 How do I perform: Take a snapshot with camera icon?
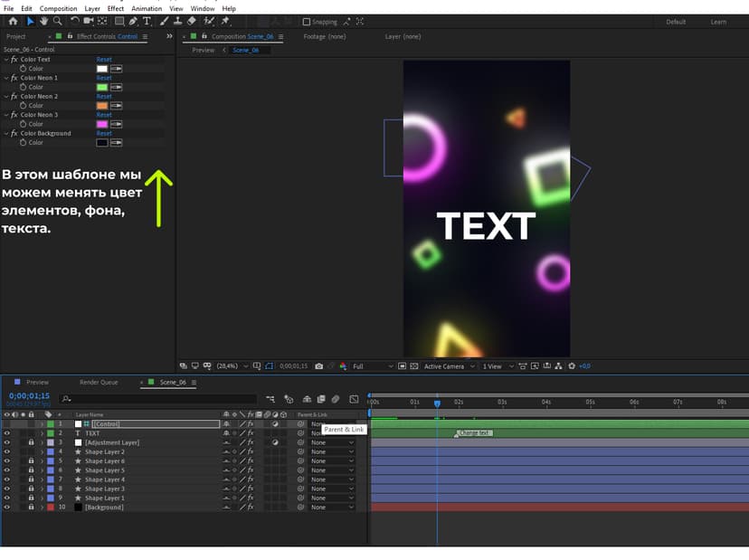coord(318,366)
